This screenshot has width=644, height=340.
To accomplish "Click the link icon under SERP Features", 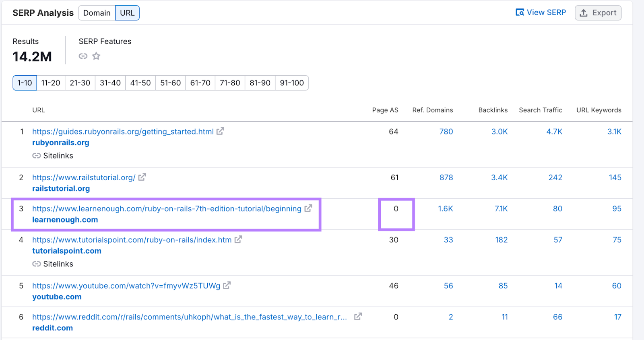I will click(x=83, y=56).
